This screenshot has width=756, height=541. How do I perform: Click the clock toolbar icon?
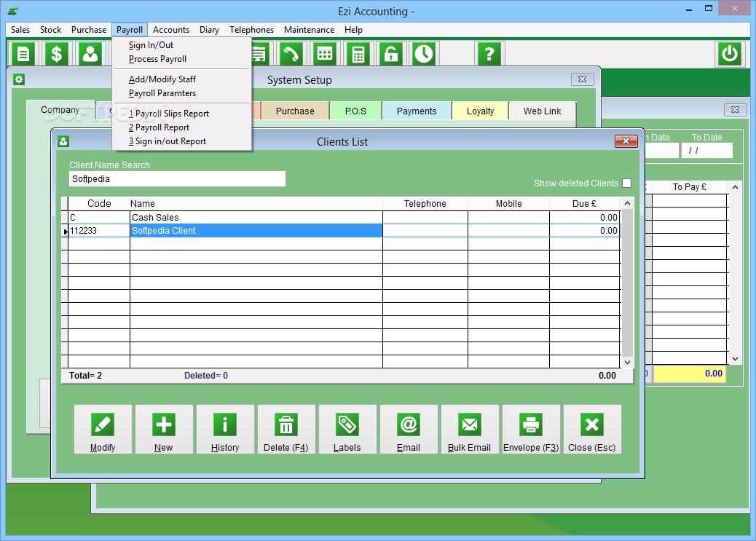click(425, 54)
